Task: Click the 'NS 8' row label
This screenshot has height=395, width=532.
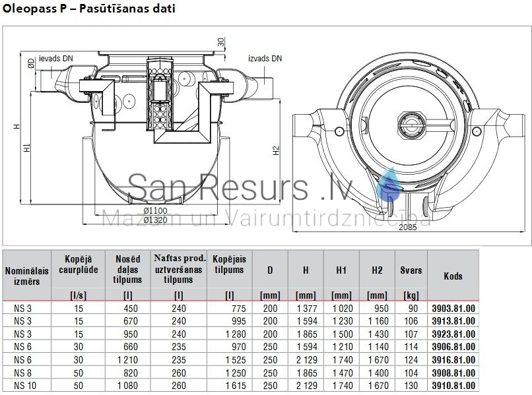Action: pos(22,373)
